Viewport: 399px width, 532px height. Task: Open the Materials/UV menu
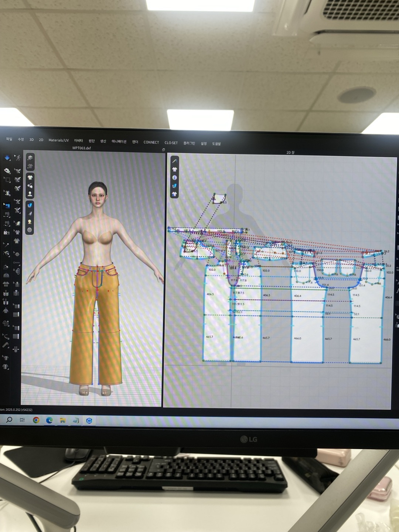coord(58,140)
